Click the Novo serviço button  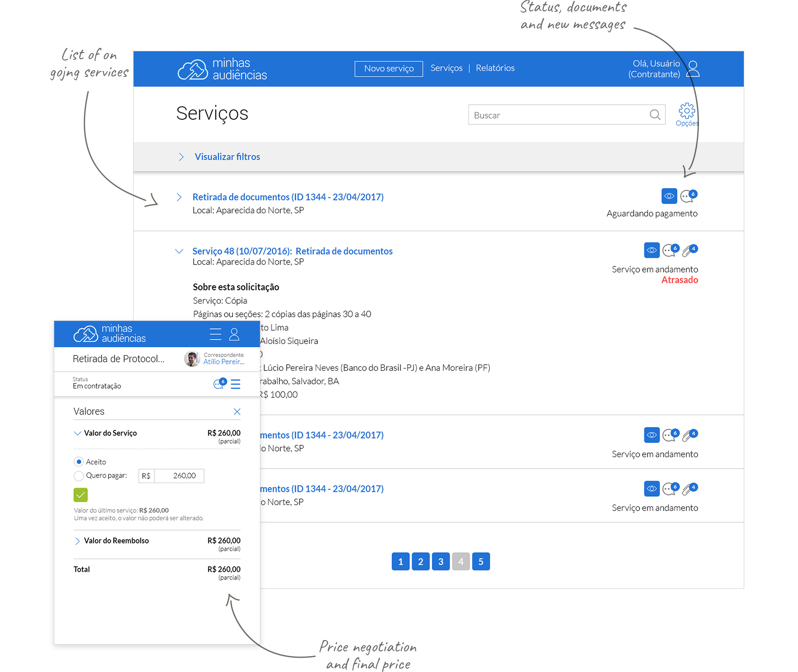388,68
